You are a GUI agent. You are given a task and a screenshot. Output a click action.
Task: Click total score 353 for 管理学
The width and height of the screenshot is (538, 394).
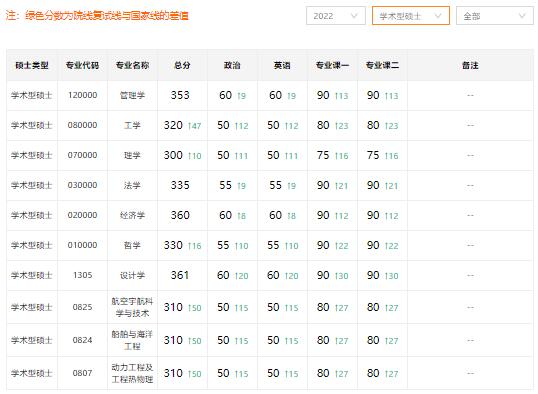click(x=180, y=95)
